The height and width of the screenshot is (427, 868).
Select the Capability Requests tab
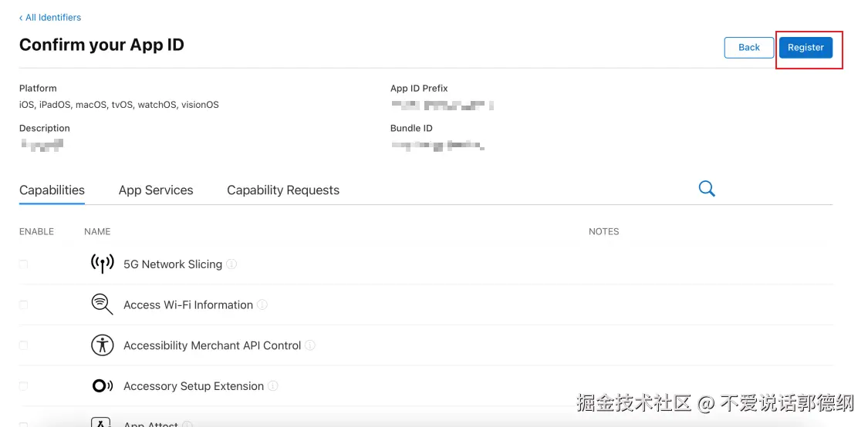pyautogui.click(x=283, y=190)
